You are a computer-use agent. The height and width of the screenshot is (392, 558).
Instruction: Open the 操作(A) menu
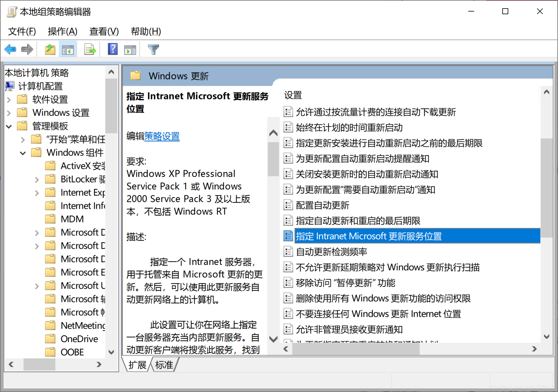pos(62,31)
